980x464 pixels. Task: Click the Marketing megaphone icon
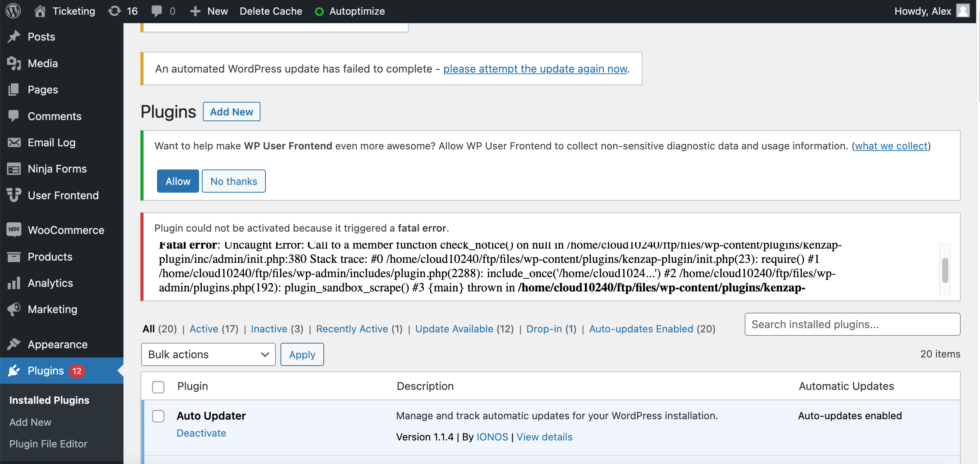(x=14, y=309)
